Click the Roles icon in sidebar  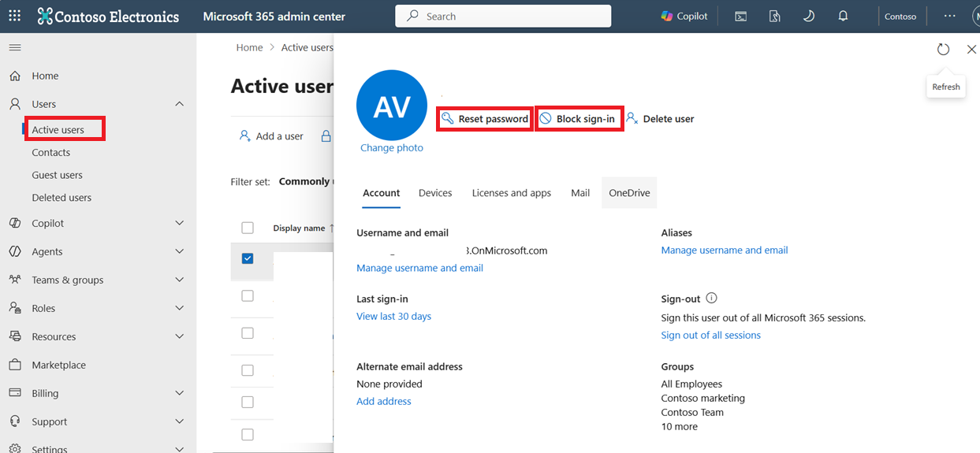[15, 308]
